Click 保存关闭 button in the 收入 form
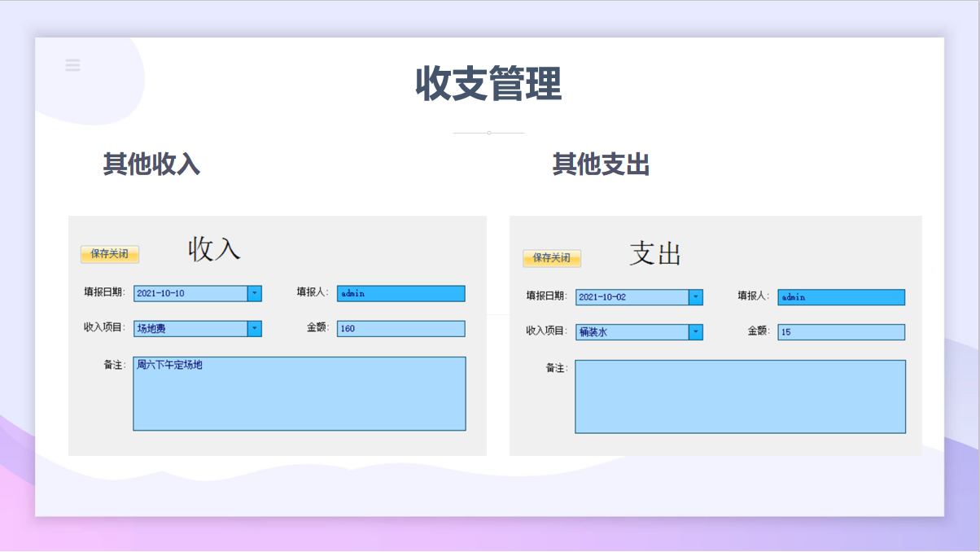980x552 pixels. tap(110, 254)
